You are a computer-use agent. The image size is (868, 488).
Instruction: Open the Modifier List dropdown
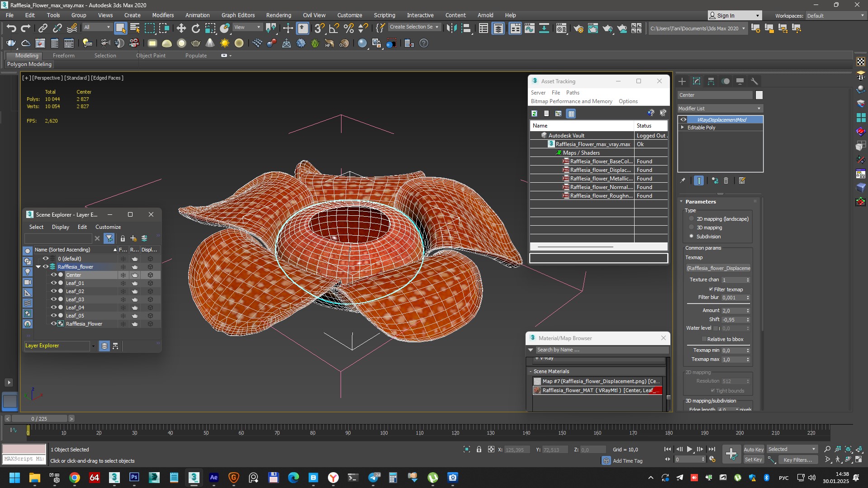[720, 109]
